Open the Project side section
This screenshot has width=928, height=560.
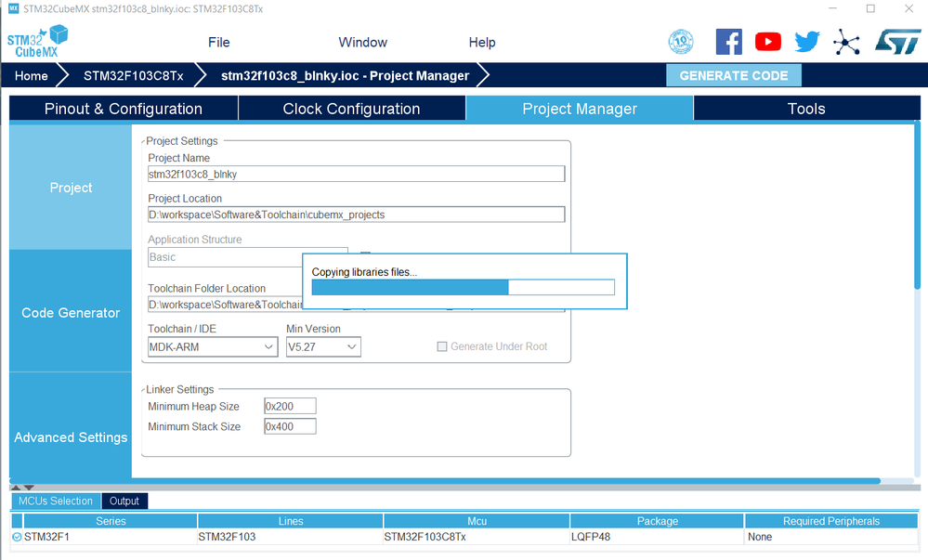[71, 188]
